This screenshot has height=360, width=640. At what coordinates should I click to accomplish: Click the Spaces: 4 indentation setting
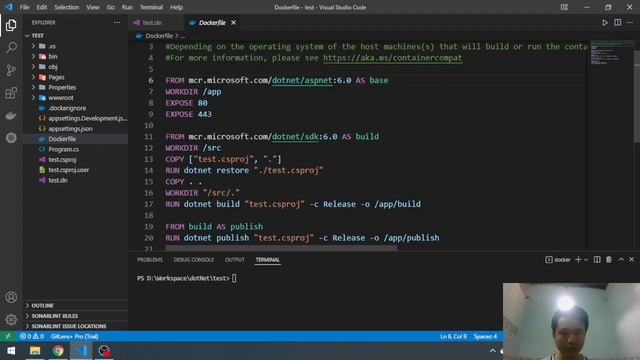(x=485, y=336)
